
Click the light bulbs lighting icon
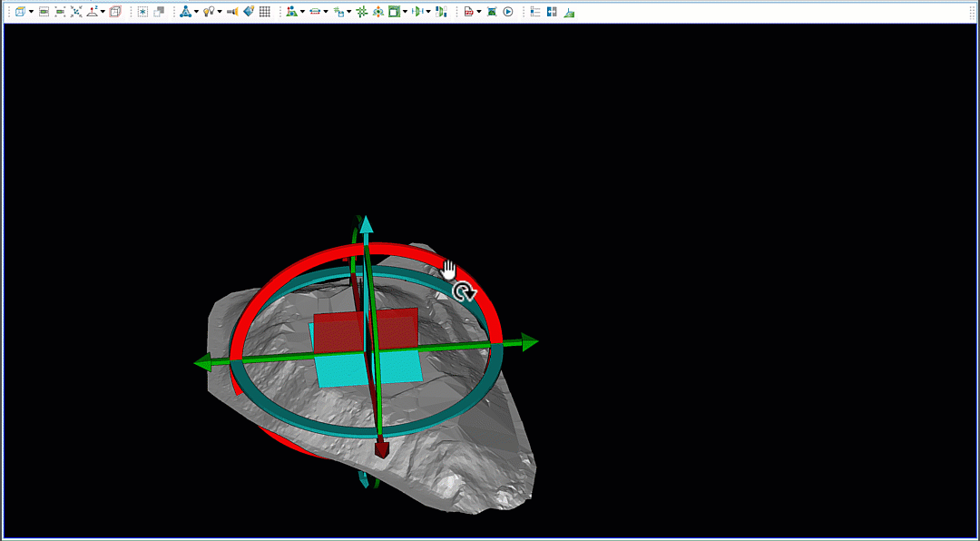point(209,12)
